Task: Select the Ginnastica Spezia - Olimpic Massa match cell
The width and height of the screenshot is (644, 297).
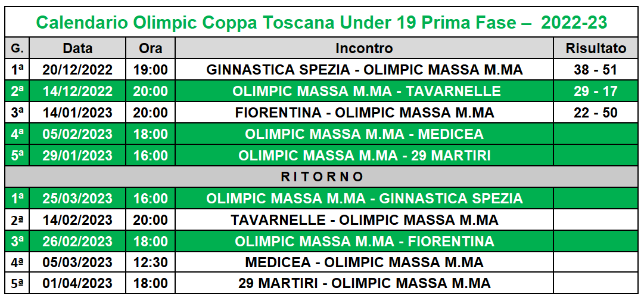Action: (365, 70)
